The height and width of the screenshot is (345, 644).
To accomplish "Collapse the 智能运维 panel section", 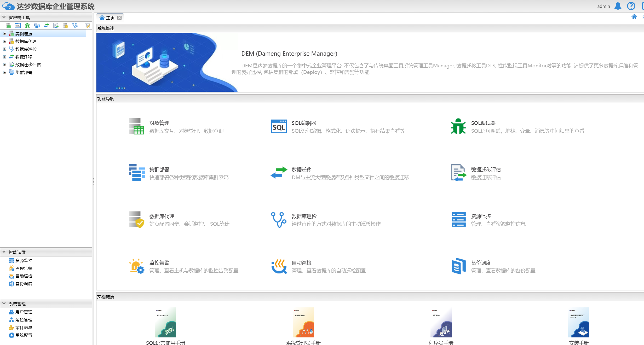I will tap(4, 252).
